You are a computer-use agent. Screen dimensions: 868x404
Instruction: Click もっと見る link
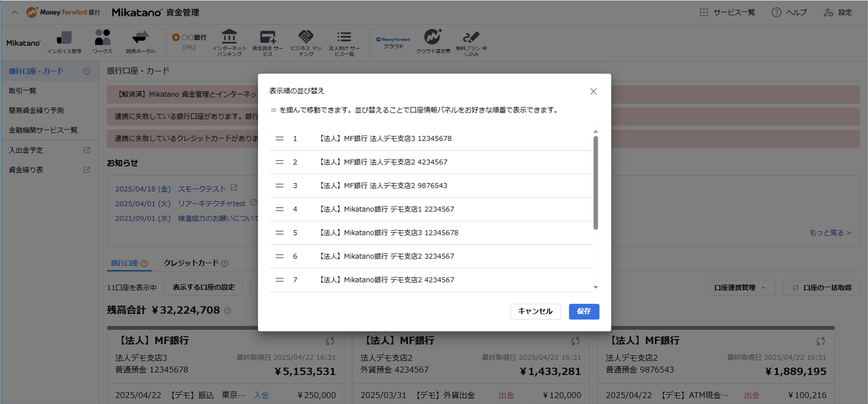point(830,233)
